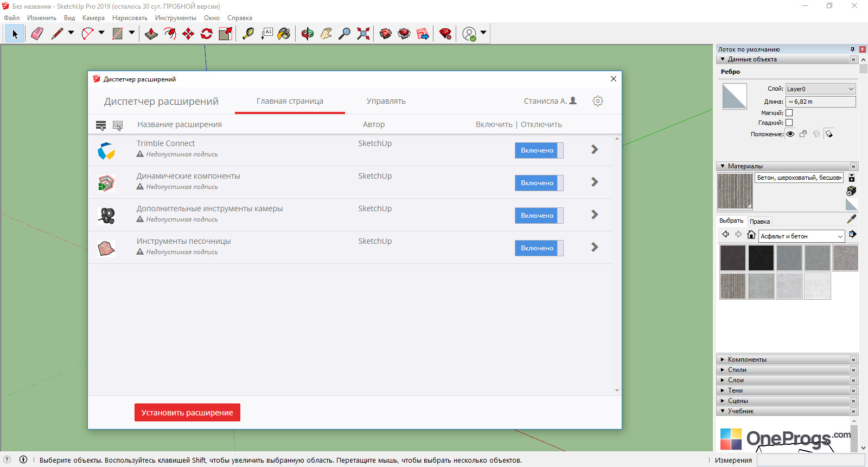Select the Rectangle shape tool
This screenshot has height=467, width=868.
[117, 34]
